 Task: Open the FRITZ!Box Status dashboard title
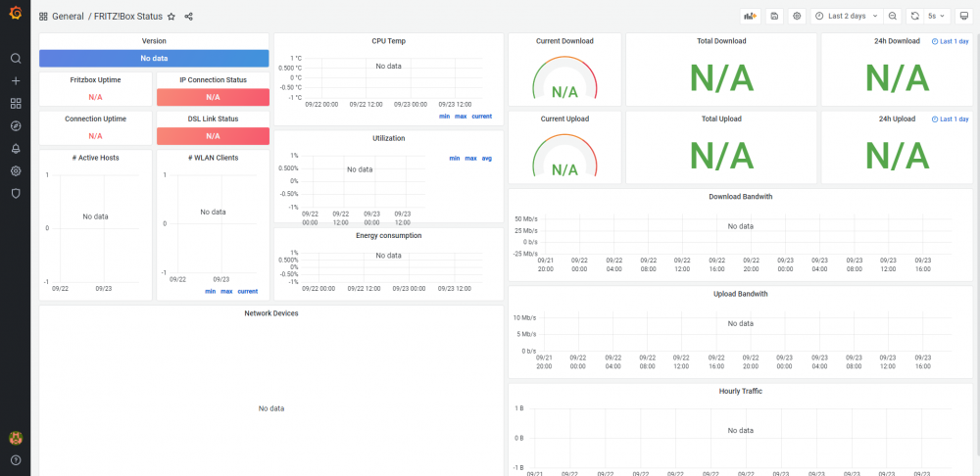click(x=128, y=17)
